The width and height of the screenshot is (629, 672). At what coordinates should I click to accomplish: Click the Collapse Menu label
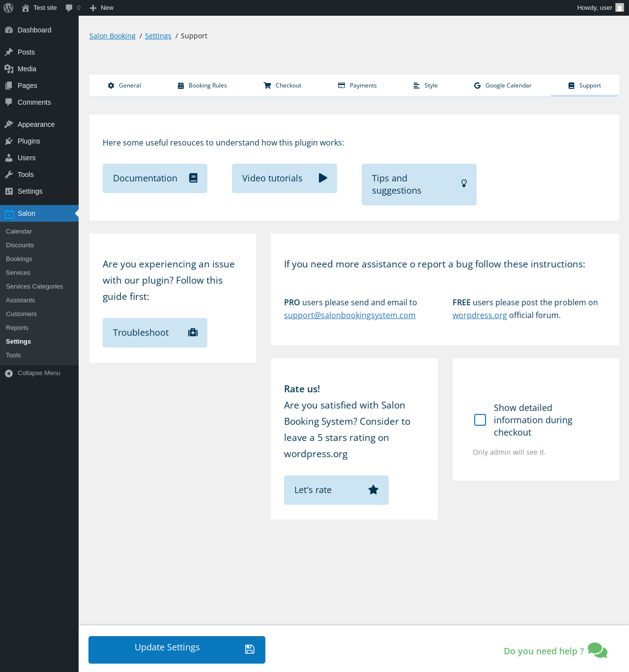[x=39, y=373]
